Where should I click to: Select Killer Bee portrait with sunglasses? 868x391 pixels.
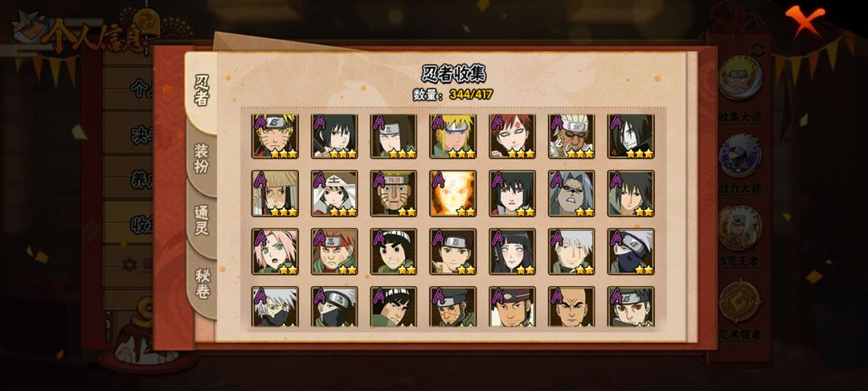572,136
